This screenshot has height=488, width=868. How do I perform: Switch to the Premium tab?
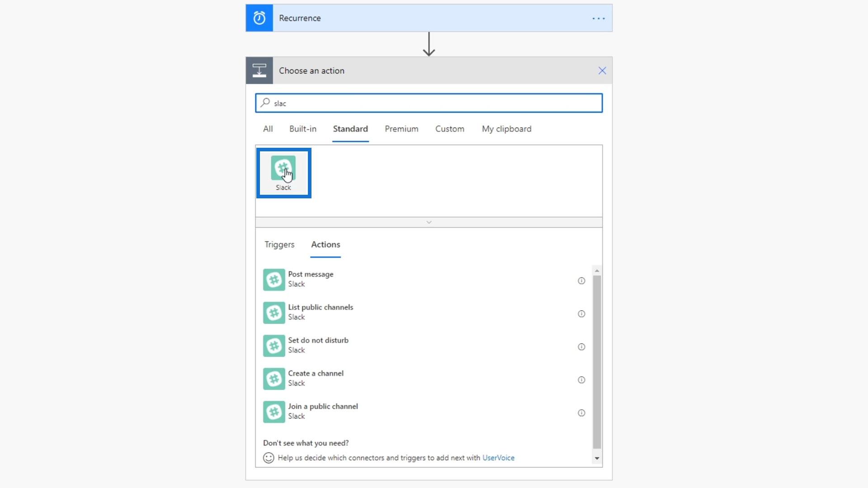[x=401, y=129]
